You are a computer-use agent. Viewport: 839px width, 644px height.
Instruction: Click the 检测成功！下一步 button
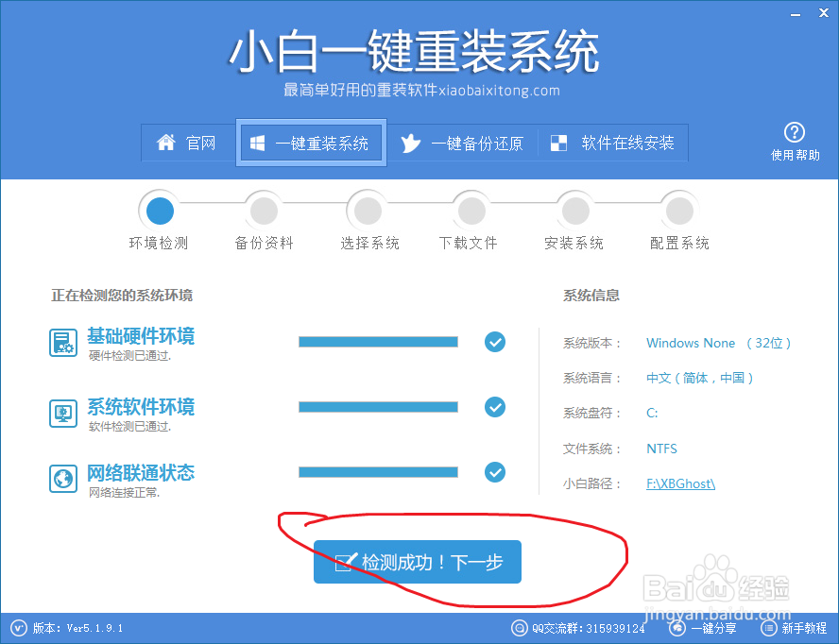[x=418, y=562]
